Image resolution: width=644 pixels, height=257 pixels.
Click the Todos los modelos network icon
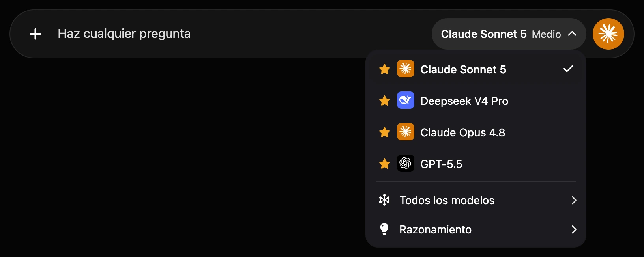pyautogui.click(x=384, y=200)
